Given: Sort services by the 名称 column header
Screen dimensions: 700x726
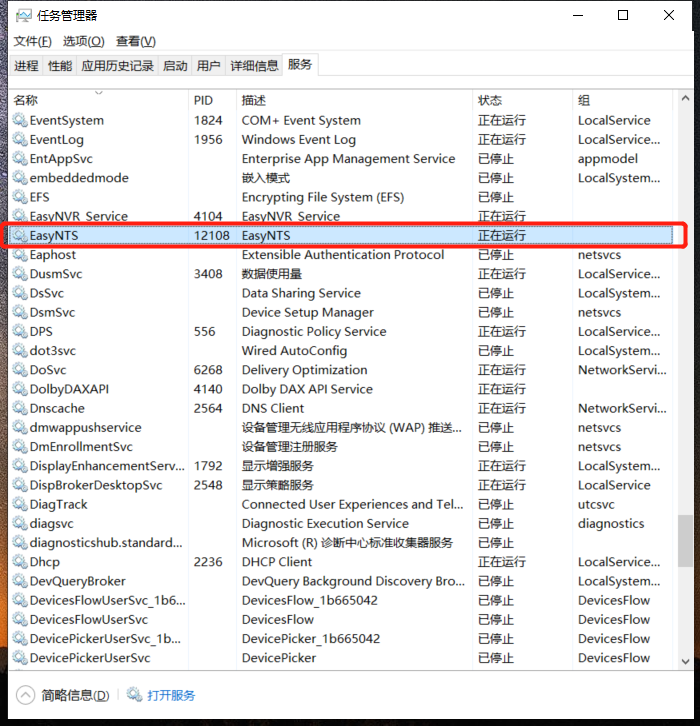Looking at the screenshot, I should 98,100.
